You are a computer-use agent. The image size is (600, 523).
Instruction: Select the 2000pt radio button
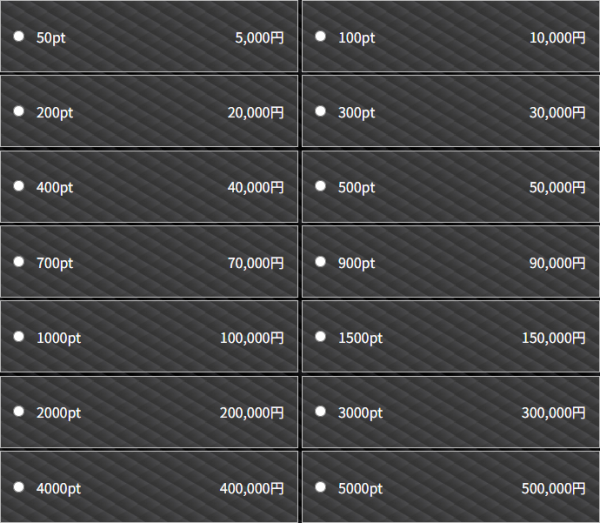(x=19, y=411)
